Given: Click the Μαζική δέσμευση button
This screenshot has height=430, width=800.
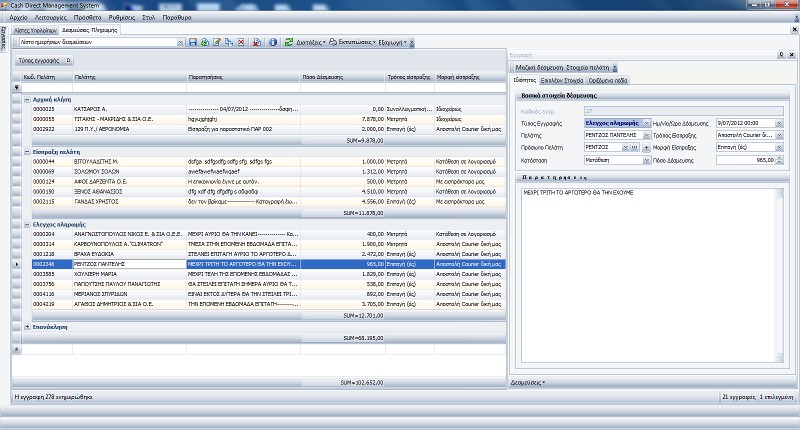Looking at the screenshot, I should [x=539, y=68].
